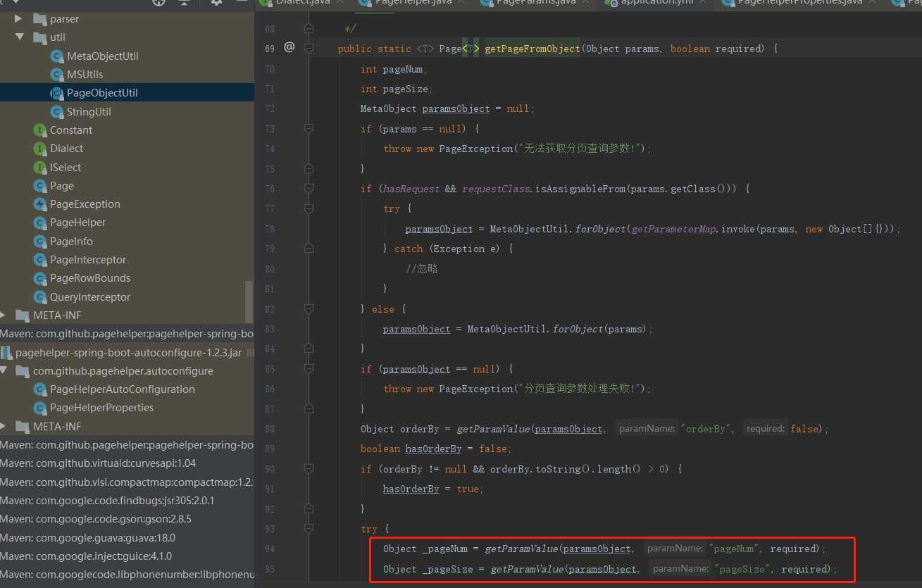This screenshot has height=588, width=922.
Task: Click the StringUtil class icon
Action: pos(57,112)
